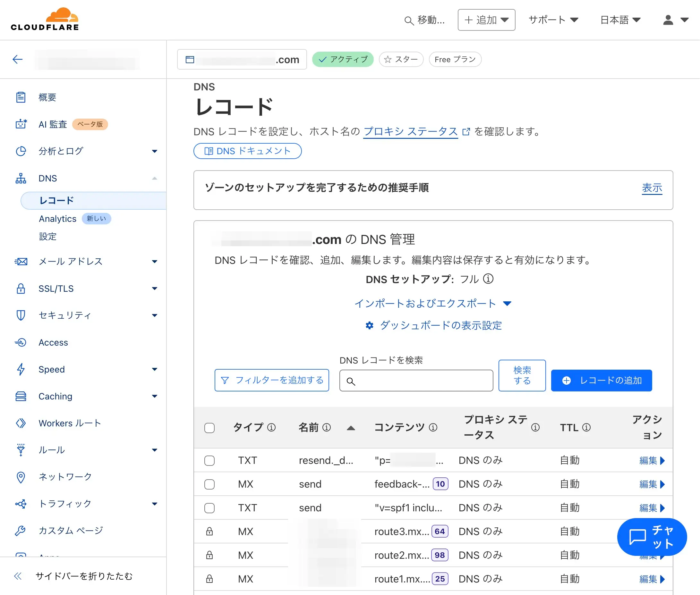
Task: Toggle the select-all records checkbox
Action: click(x=209, y=428)
